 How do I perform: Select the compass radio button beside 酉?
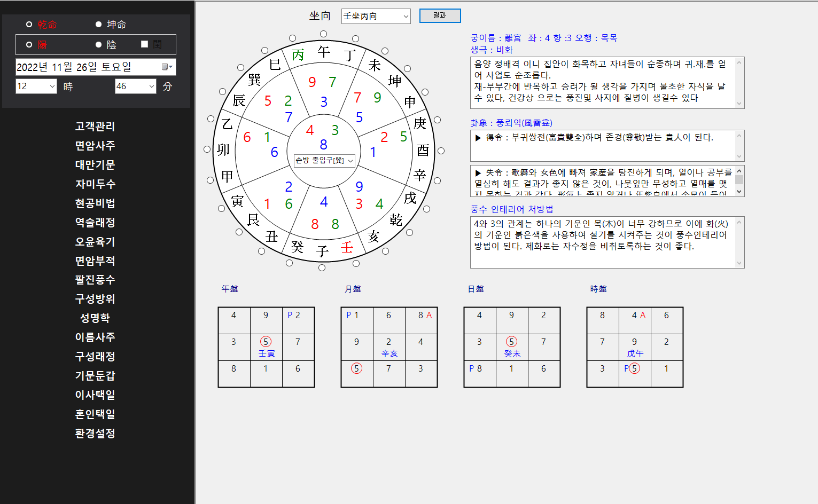[x=441, y=151]
